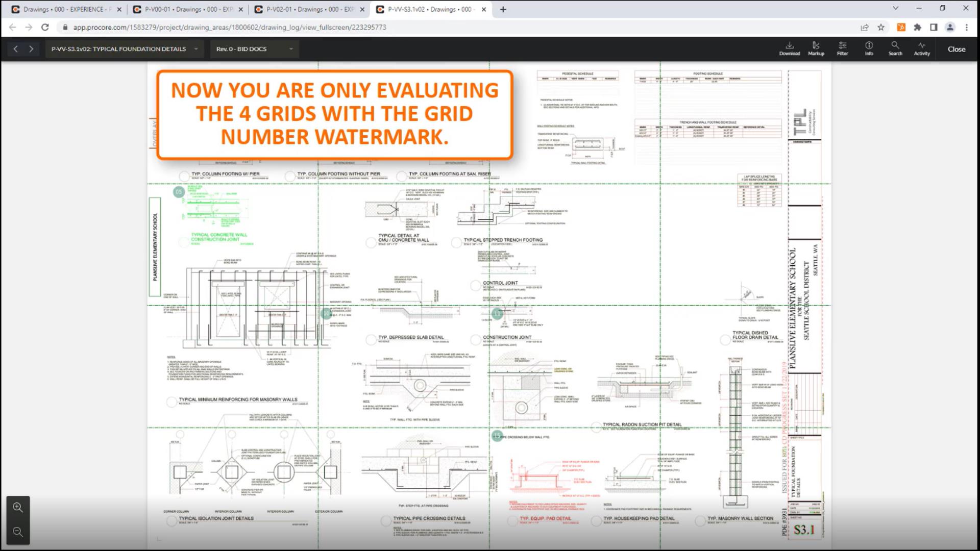Zoom in with magnifier plus icon
Viewport: 980px width, 551px height.
point(18,508)
